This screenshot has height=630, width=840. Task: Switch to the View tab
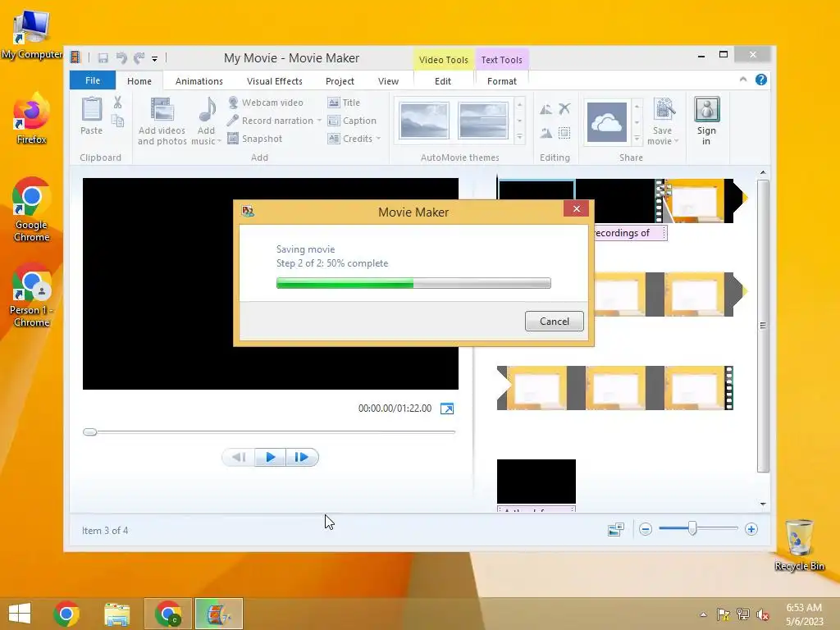click(388, 81)
